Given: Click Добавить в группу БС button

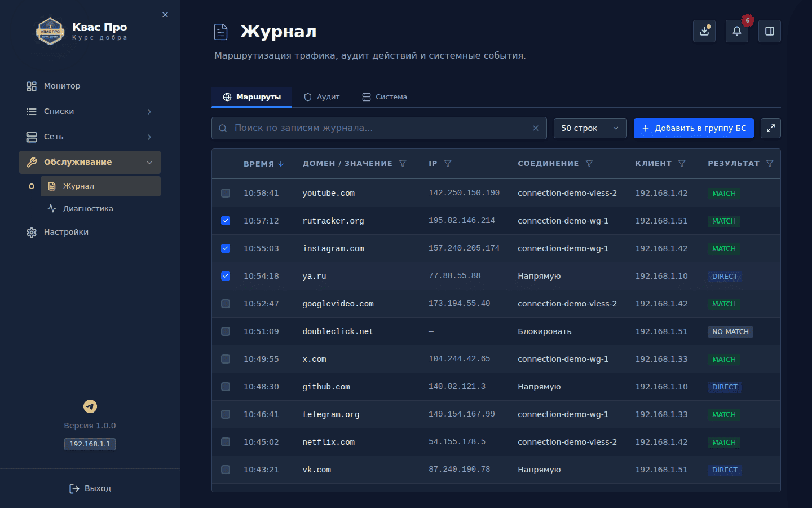Looking at the screenshot, I should pos(694,128).
